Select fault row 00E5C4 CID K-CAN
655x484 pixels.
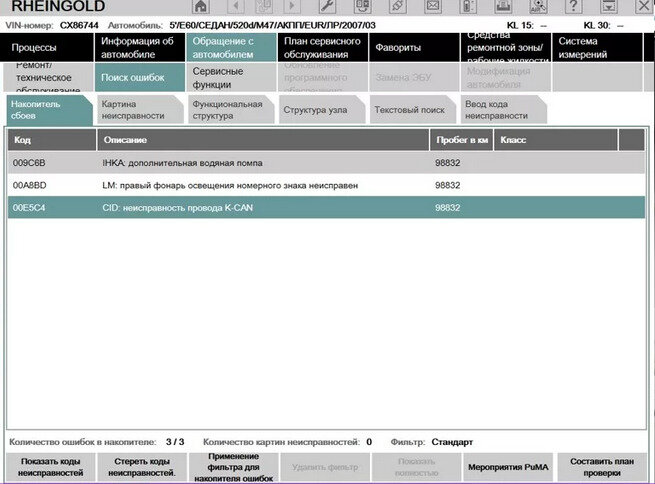[326, 208]
